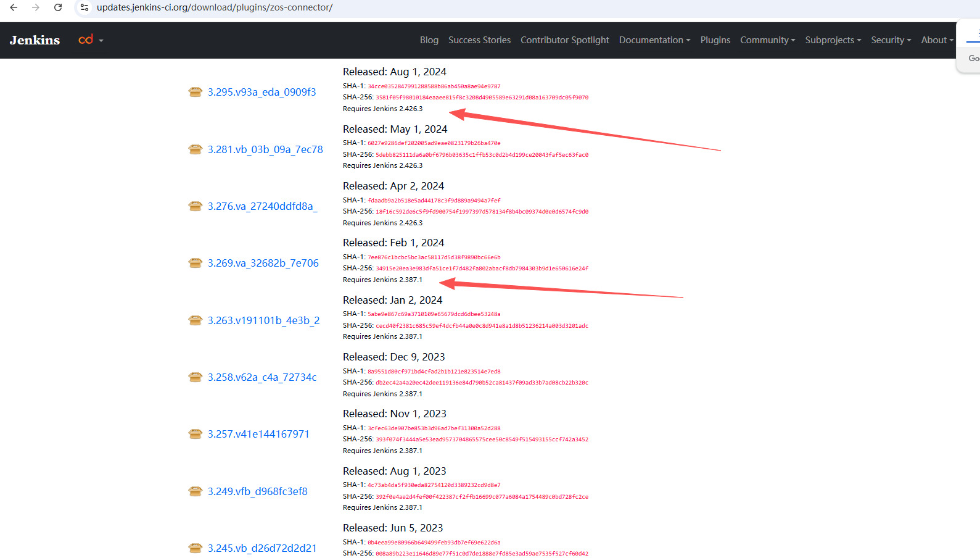Click 'Released: Aug 1, 2023' text
The image size is (980, 558).
(395, 471)
